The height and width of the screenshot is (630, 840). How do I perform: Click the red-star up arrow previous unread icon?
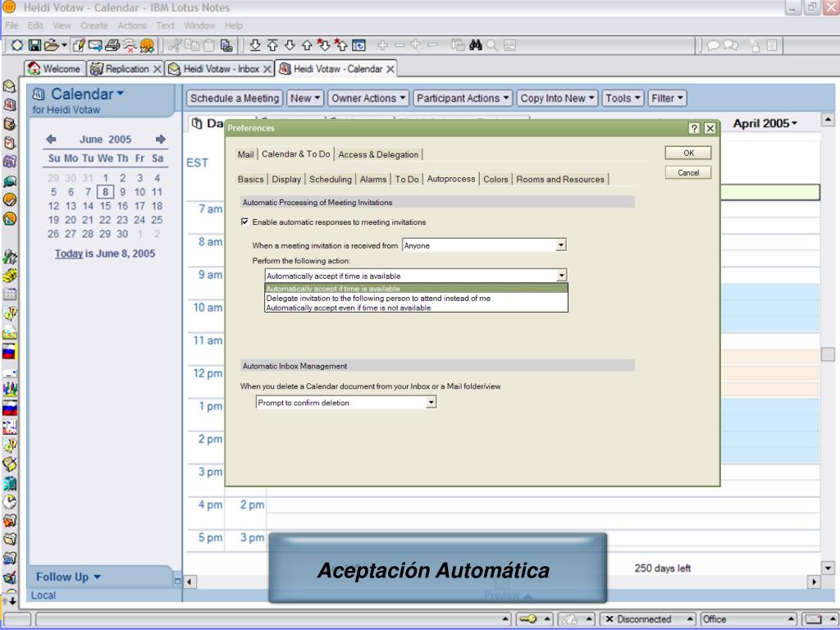pos(340,45)
